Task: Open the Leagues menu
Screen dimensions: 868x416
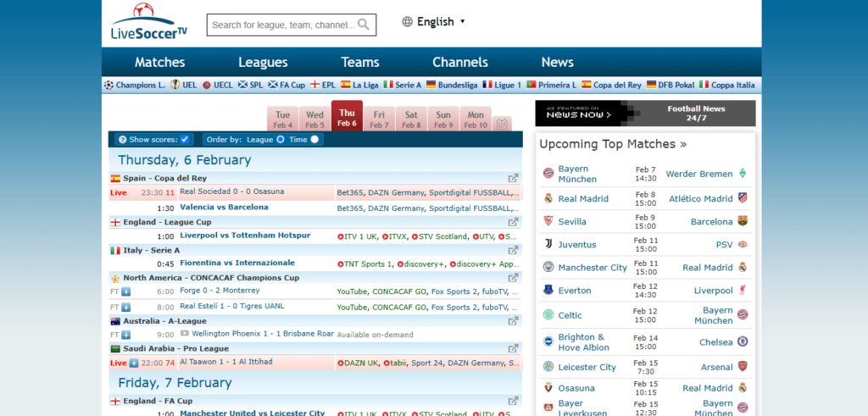Action: pyautogui.click(x=263, y=63)
